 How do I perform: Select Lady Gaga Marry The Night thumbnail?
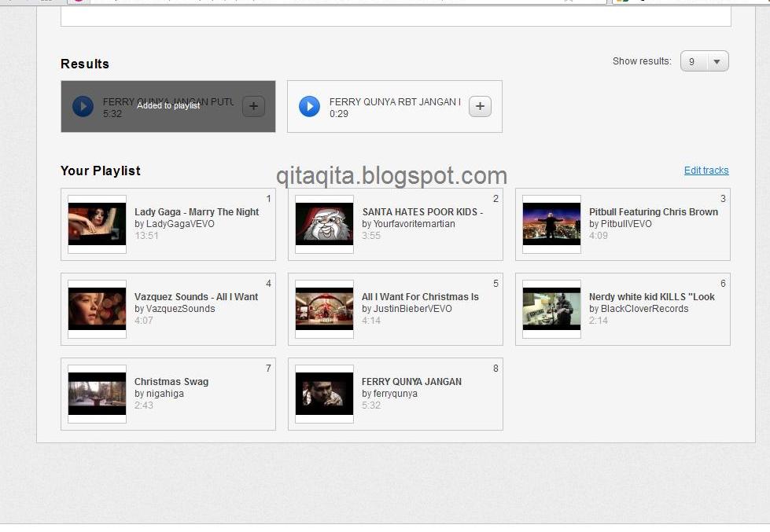click(98, 224)
